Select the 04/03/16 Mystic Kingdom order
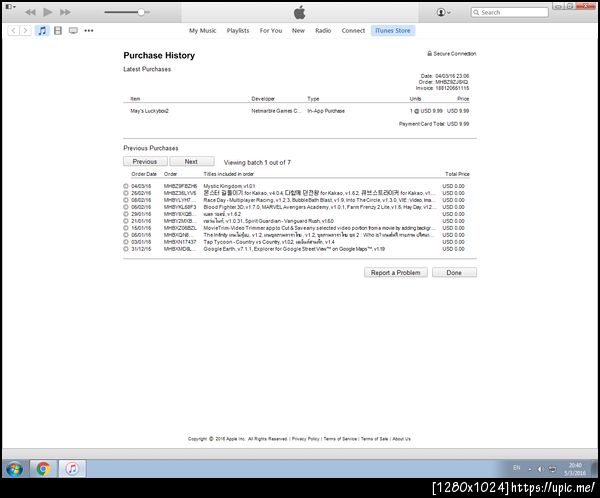600x498 pixels. click(126, 186)
